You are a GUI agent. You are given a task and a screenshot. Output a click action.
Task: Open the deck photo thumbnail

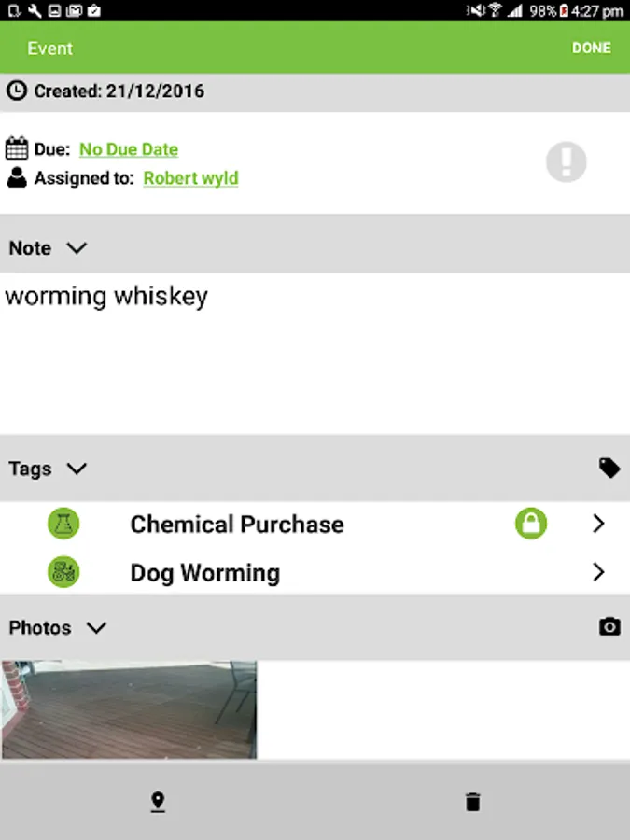point(129,710)
